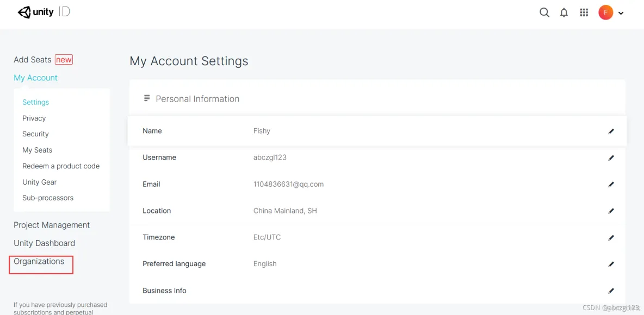Edit the Business Info pencil icon

611,291
